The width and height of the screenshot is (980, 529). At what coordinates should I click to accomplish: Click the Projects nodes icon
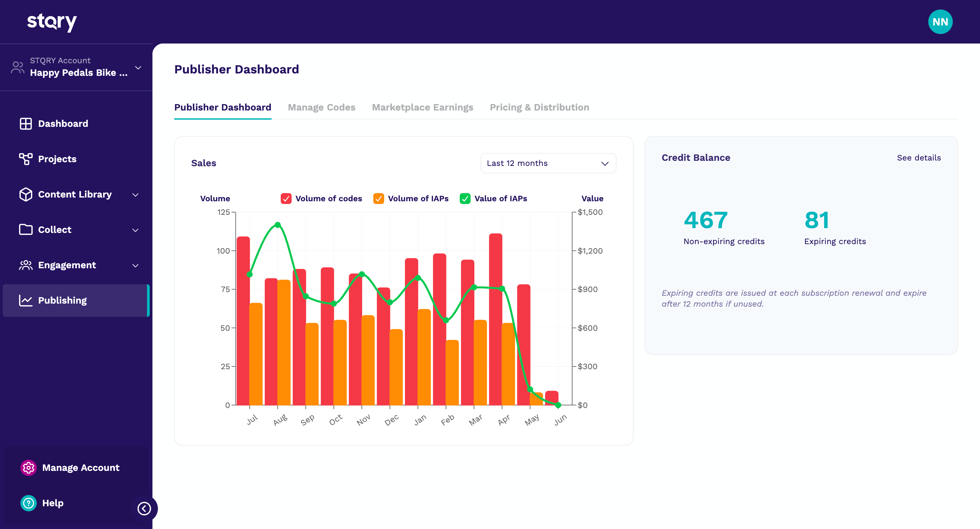(26, 159)
